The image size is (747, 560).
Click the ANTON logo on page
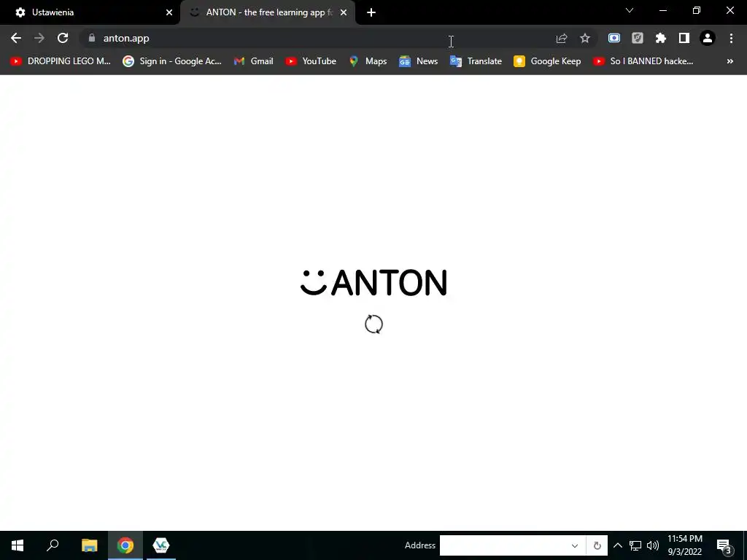[373, 282]
